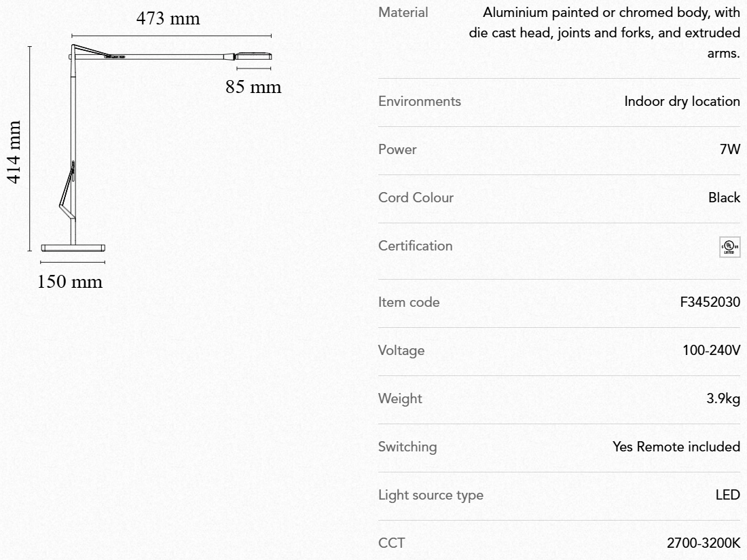The height and width of the screenshot is (560, 747).
Task: Select the Indoor dry location value
Action: click(682, 102)
